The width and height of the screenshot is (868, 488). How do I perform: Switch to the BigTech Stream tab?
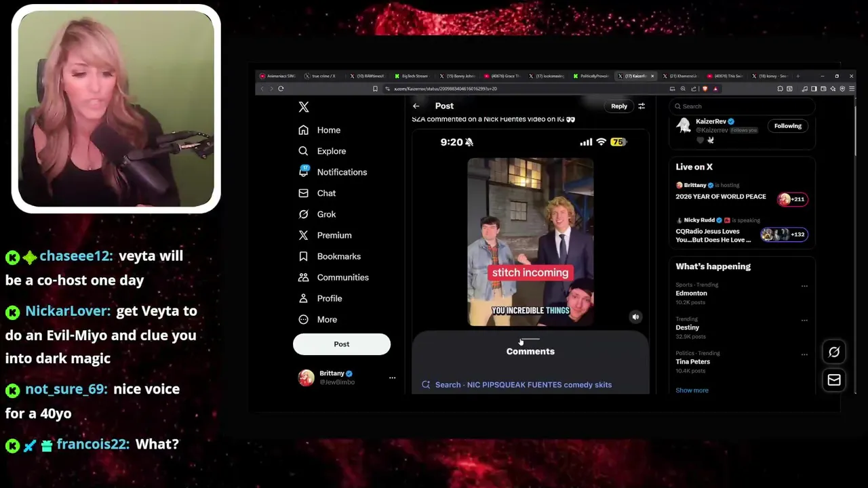pos(413,76)
